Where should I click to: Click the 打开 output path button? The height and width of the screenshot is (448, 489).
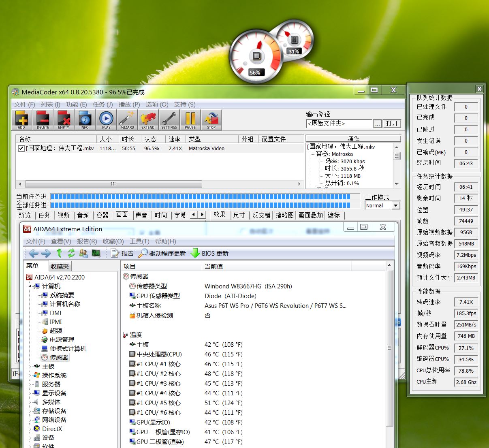coord(392,124)
